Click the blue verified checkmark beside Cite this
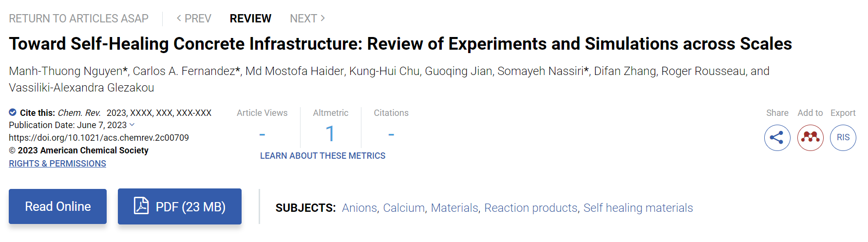The height and width of the screenshot is (242, 868). [13, 112]
